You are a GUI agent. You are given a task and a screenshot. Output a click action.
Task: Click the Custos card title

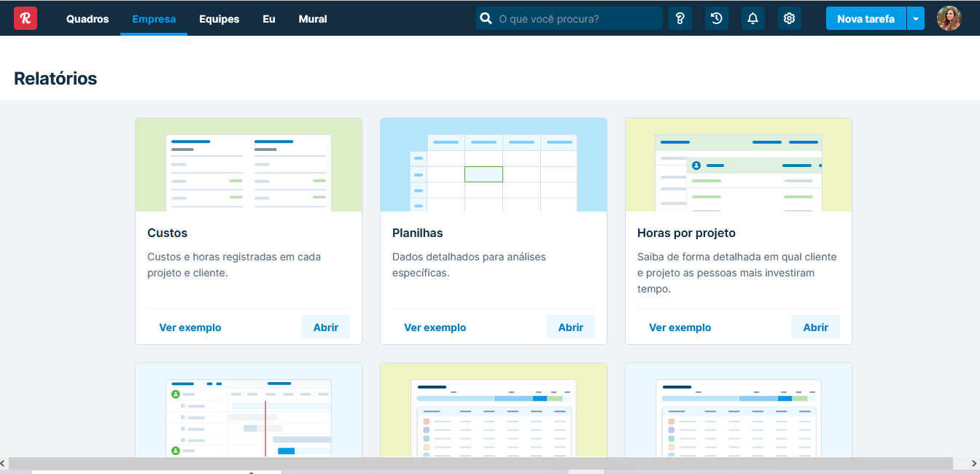pos(168,233)
